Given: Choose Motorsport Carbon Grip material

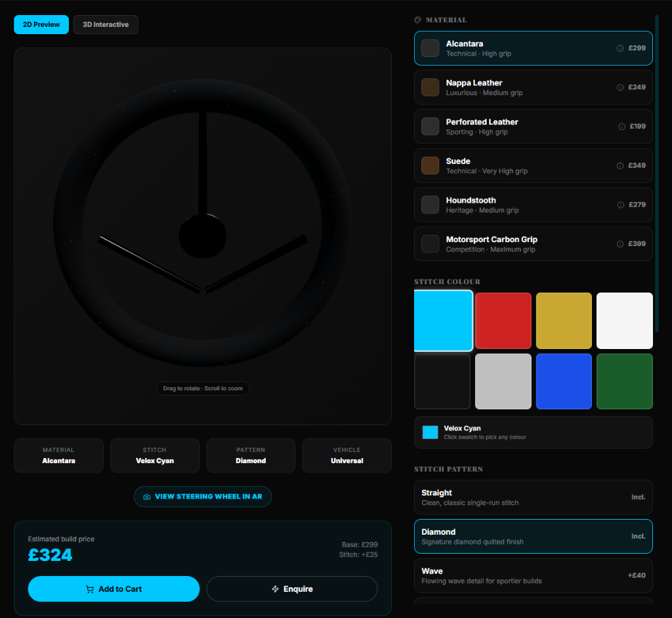Looking at the screenshot, I should point(533,244).
